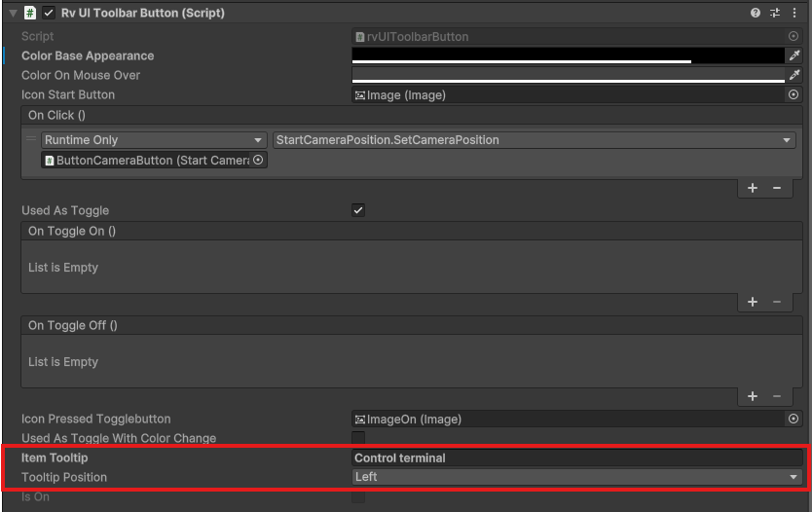The image size is (812, 512).
Task: Open object picker beside ButtonCameraButton field
Action: (x=258, y=161)
